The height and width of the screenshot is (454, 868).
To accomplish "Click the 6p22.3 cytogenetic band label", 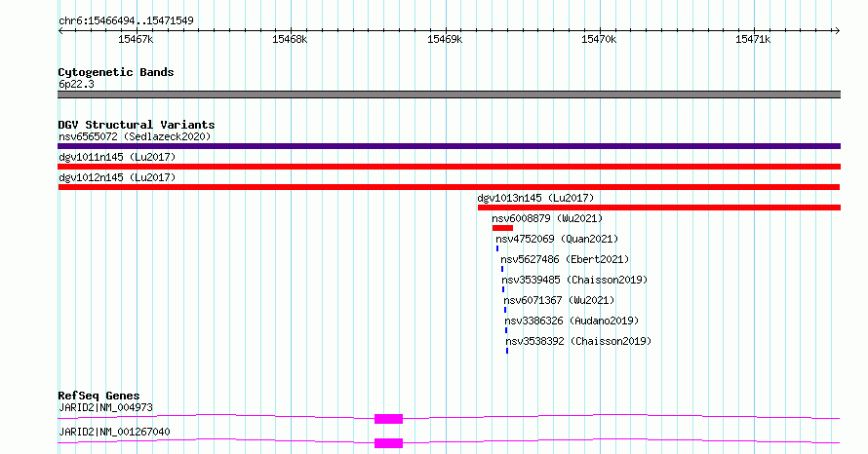I will 76,84.
